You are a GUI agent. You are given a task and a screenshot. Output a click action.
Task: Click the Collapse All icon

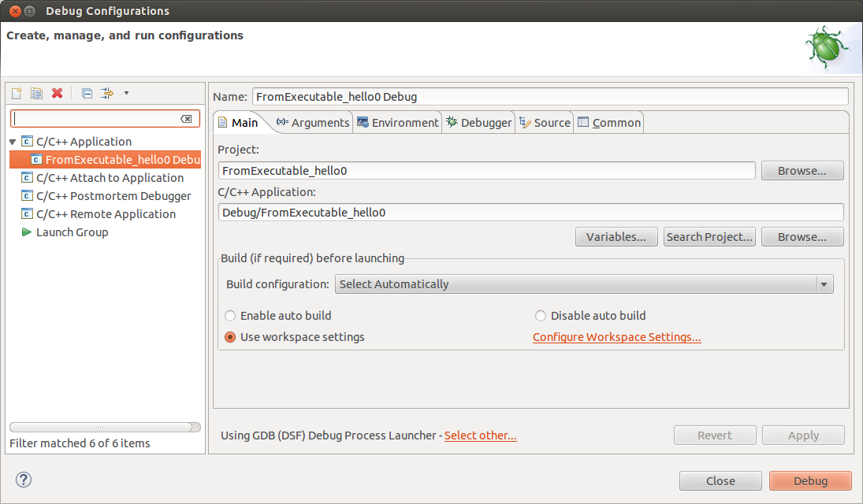click(x=87, y=93)
